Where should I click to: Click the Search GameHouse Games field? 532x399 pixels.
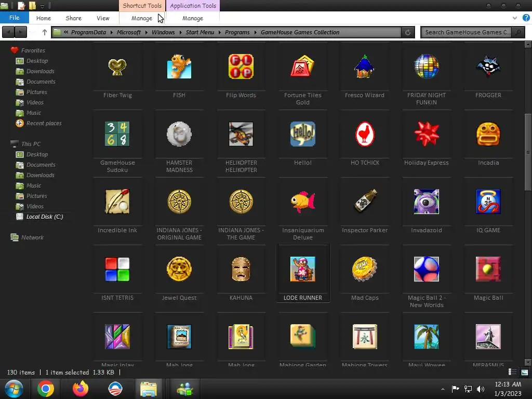[x=467, y=32]
